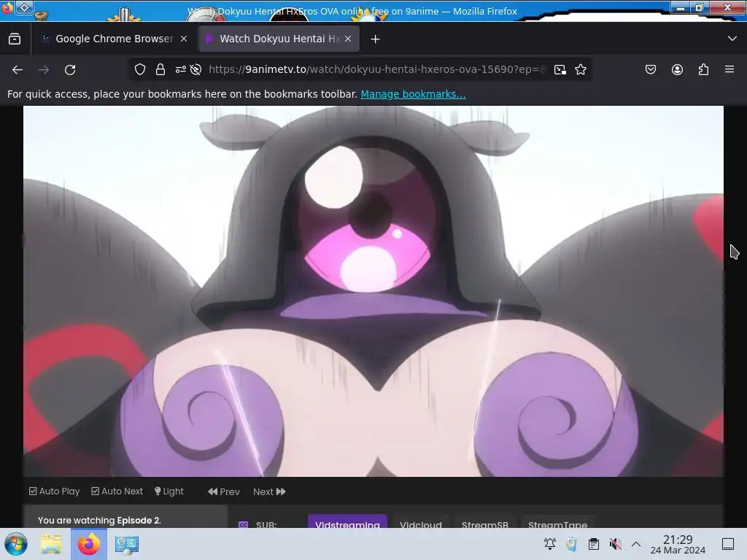Open the Manage bookmarks link
This screenshot has height=560, width=747.
[x=413, y=94]
